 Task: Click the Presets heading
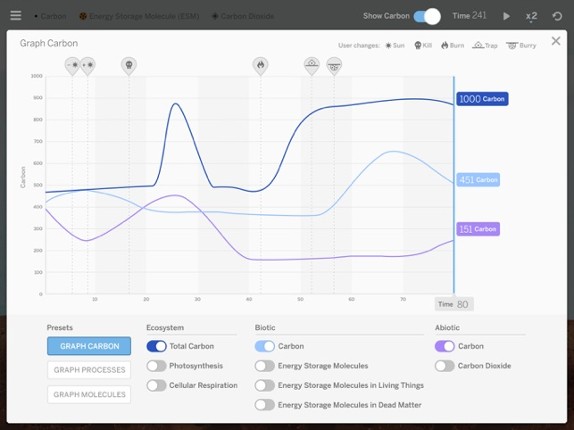[60, 328]
